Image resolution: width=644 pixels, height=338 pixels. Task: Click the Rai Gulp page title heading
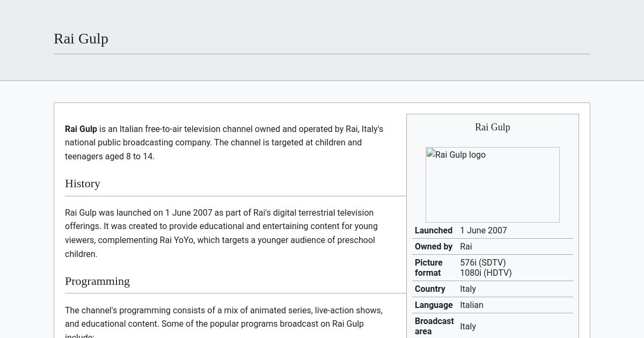80,38
